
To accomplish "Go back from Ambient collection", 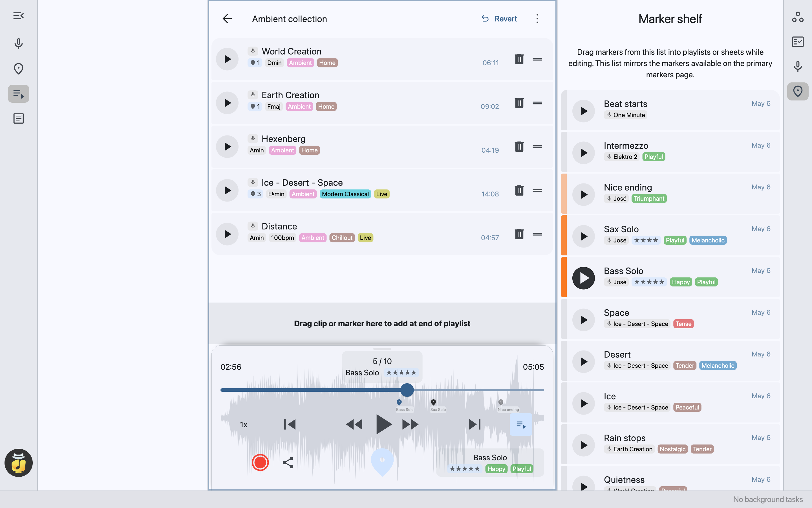I will [x=228, y=19].
